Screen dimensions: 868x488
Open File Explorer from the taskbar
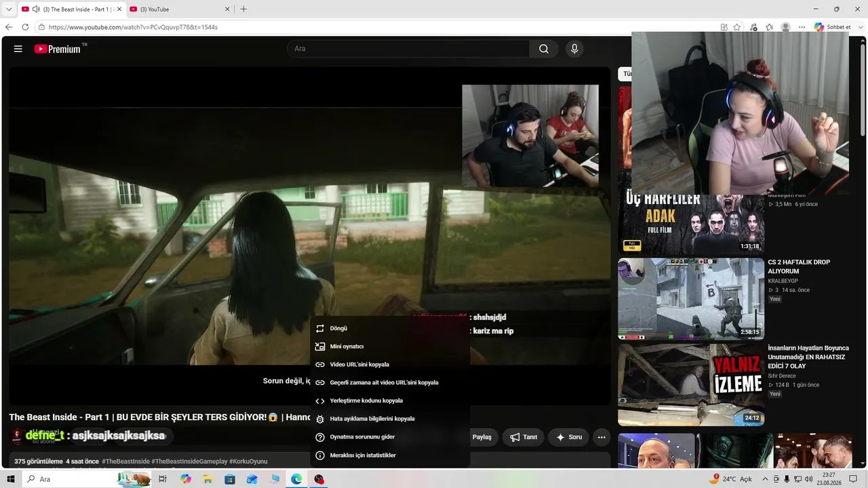(x=208, y=479)
